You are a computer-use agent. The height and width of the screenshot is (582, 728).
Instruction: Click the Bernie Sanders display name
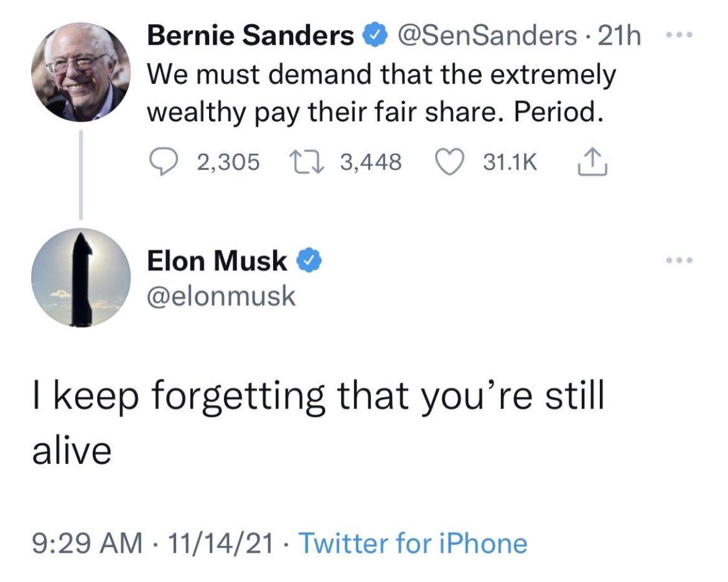(x=251, y=35)
